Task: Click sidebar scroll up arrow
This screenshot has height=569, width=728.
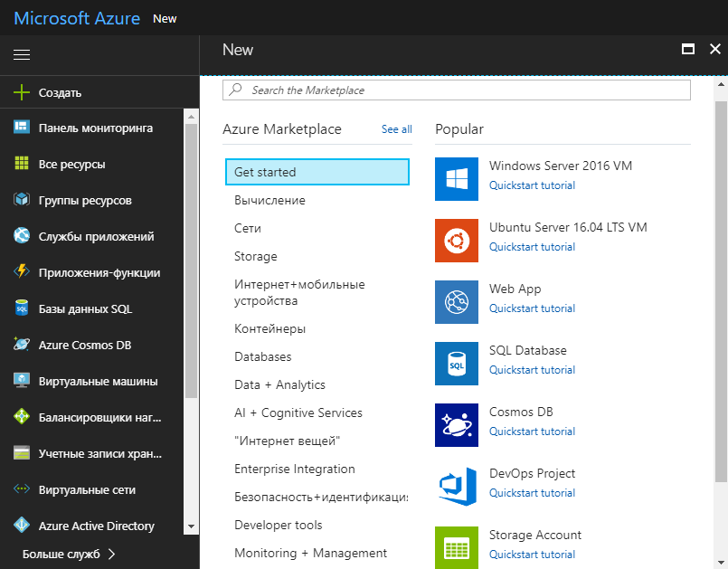Action: click(191, 117)
